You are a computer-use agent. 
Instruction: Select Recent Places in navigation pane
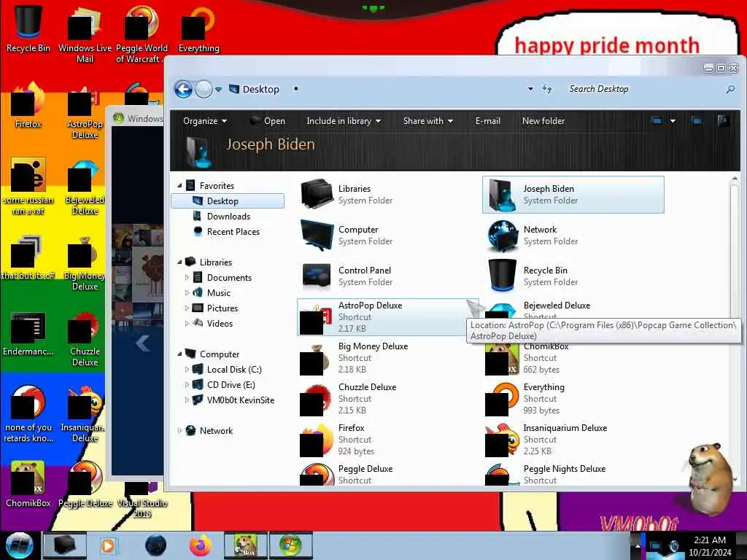(233, 231)
